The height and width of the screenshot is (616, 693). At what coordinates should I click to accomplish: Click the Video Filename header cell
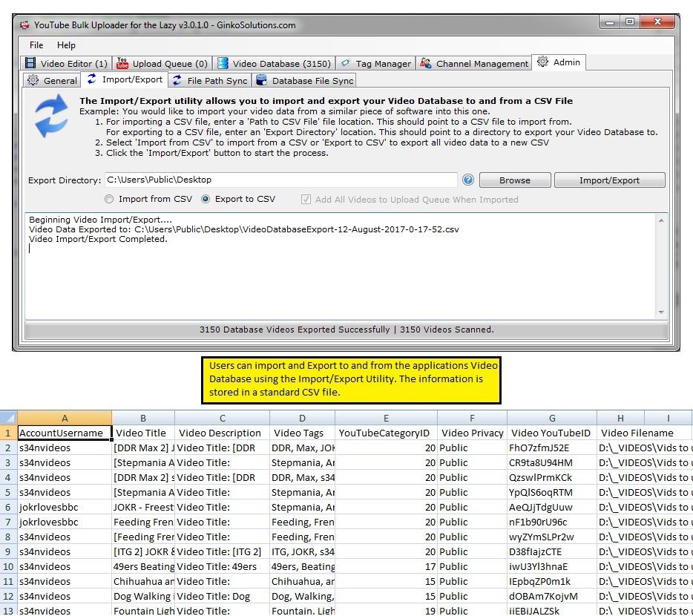[637, 433]
